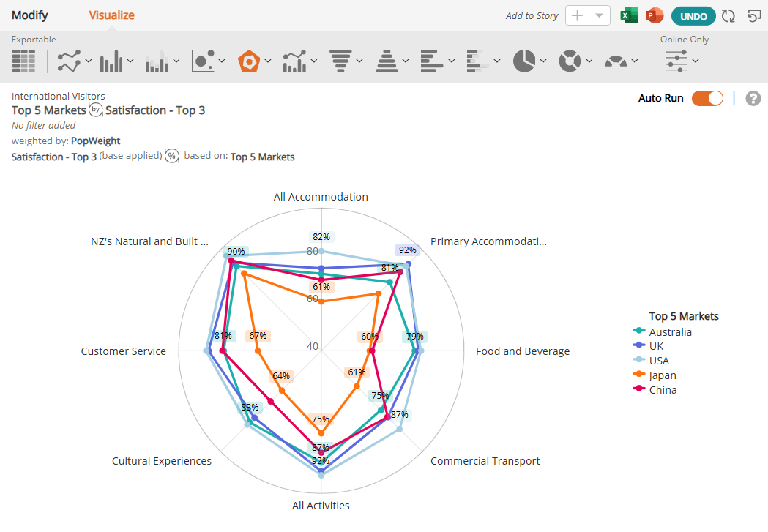The width and height of the screenshot is (768, 532).
Task: Expand the column chart options arrow
Action: coord(130,61)
